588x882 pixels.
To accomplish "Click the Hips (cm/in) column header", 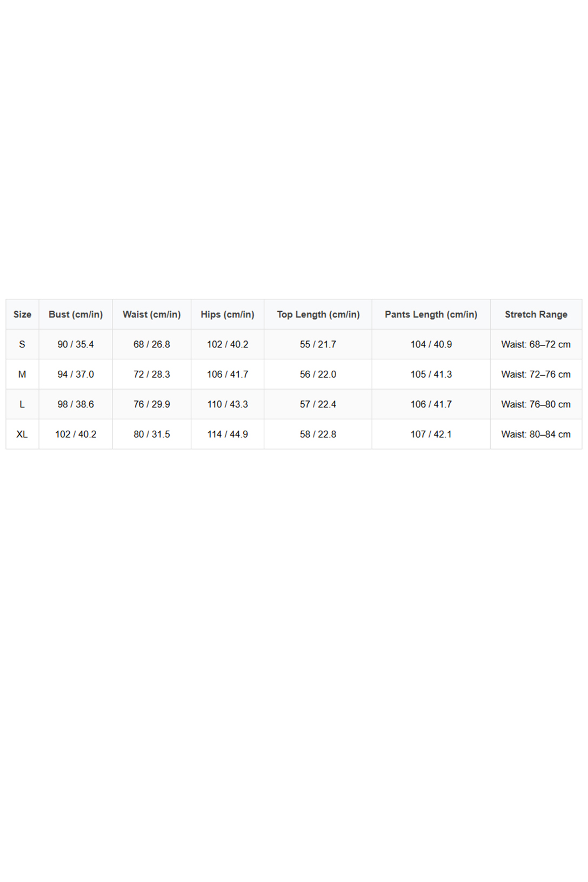I will (228, 315).
